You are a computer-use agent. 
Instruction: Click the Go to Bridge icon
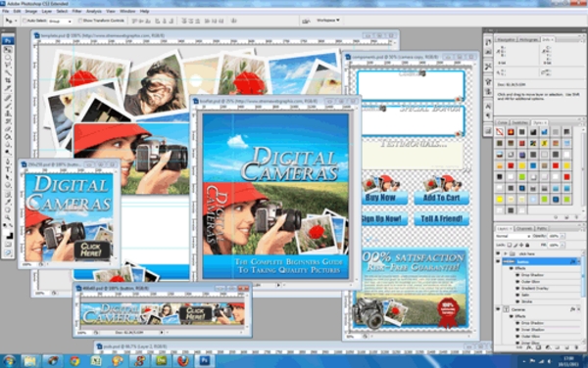click(306, 21)
